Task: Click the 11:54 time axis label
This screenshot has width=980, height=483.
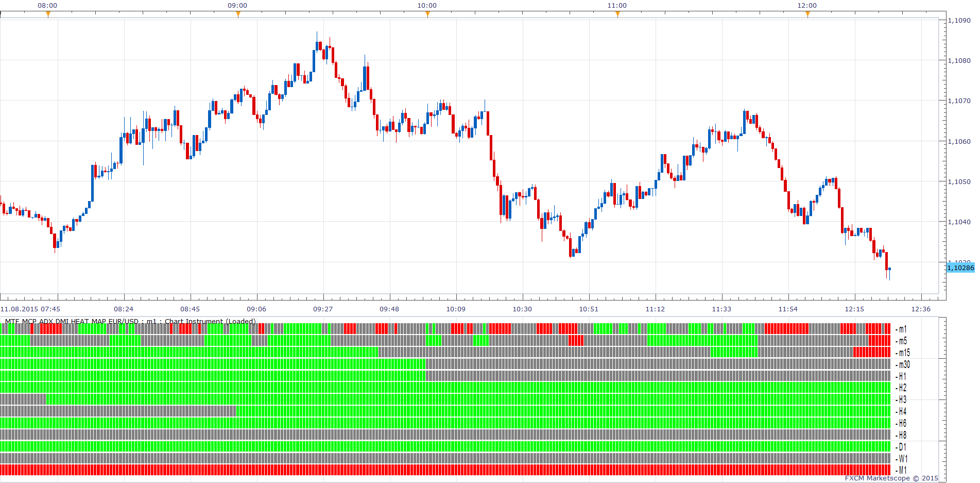Action: [x=788, y=309]
